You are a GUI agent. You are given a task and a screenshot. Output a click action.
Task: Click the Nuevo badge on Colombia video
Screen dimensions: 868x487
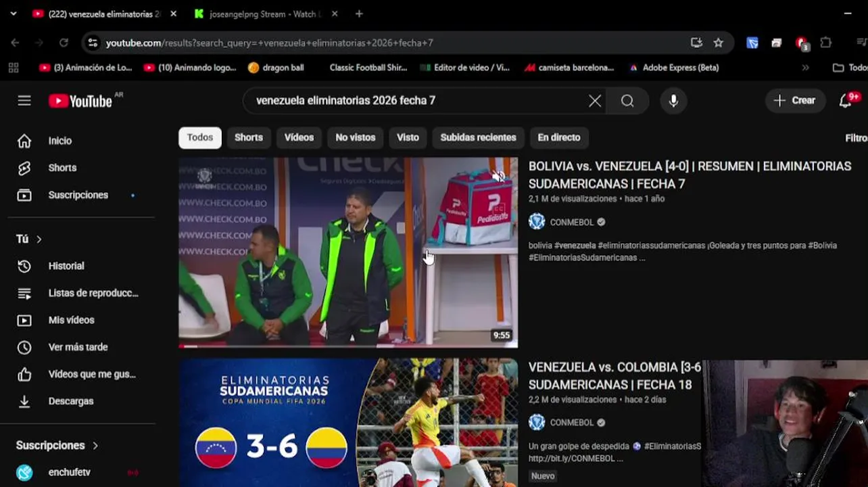(x=543, y=476)
